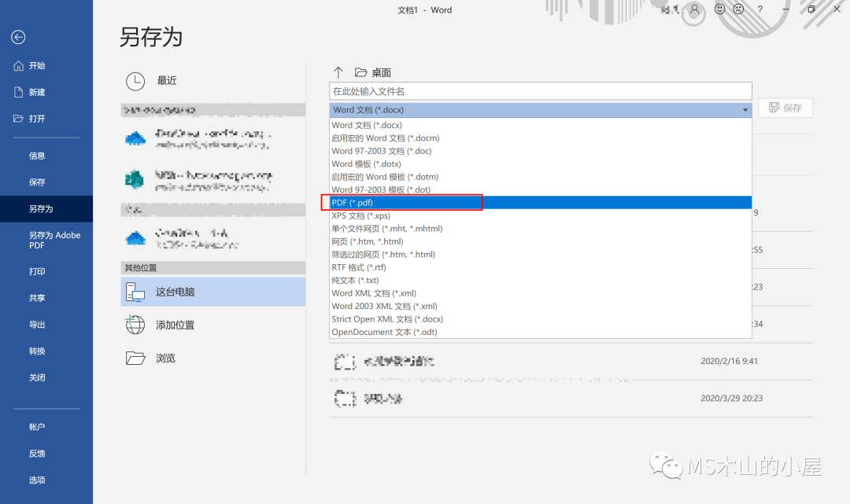
Task: Click the second OneDrive cloud icon
Action: click(135, 238)
